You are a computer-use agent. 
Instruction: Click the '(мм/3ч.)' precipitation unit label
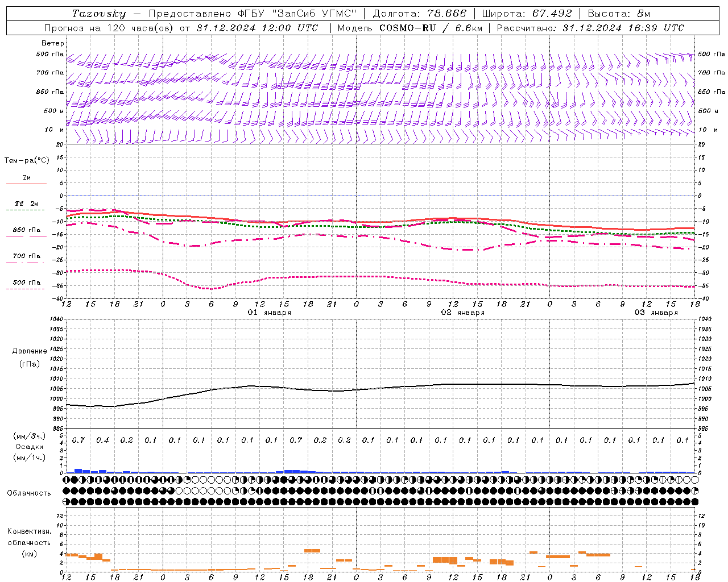click(x=30, y=436)
